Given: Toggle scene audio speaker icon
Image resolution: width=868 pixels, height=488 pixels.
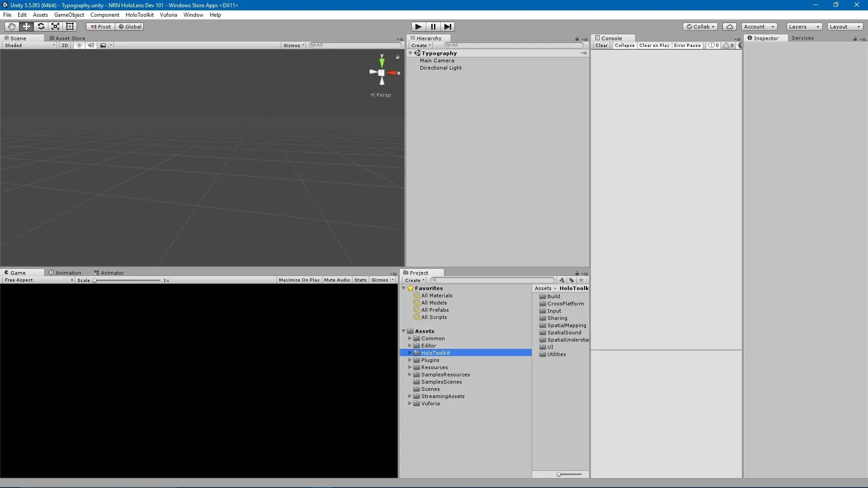Looking at the screenshot, I should coord(91,45).
